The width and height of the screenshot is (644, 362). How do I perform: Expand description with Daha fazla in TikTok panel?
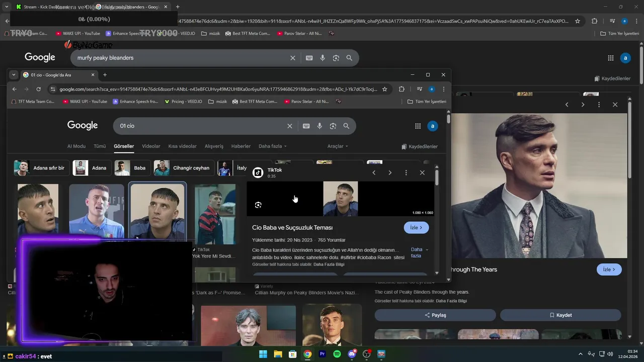point(419,252)
